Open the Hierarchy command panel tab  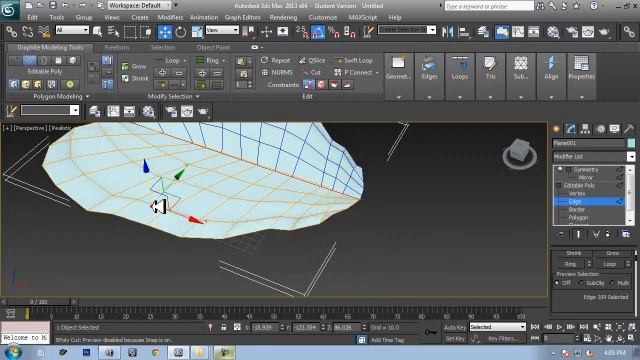(586, 129)
